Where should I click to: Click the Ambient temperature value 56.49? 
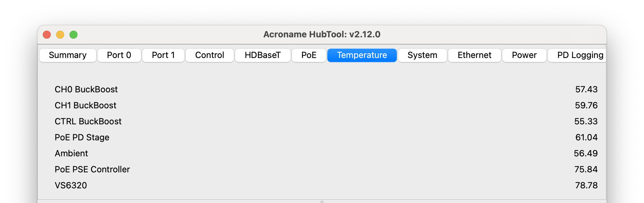586,153
